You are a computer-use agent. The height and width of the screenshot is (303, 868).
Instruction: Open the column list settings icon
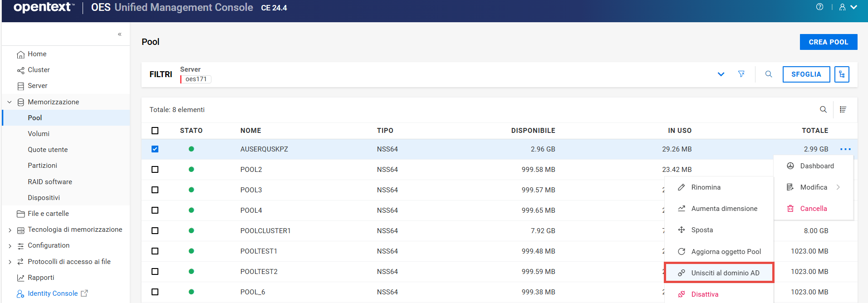[843, 109]
